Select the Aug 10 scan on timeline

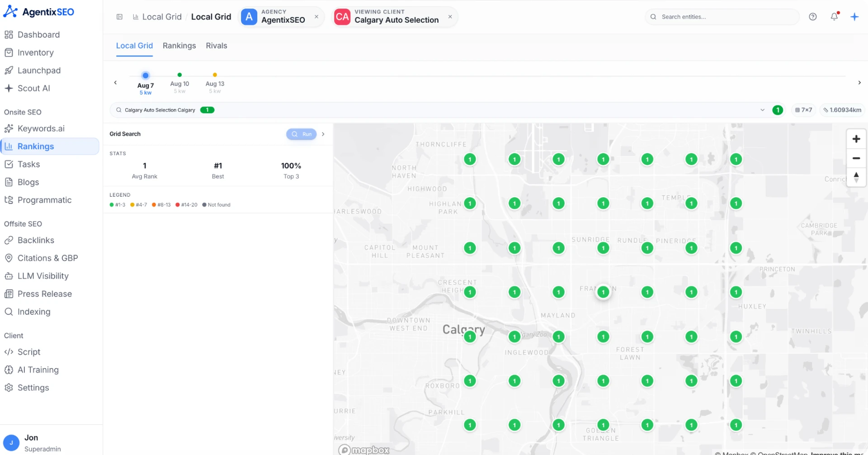(x=179, y=83)
